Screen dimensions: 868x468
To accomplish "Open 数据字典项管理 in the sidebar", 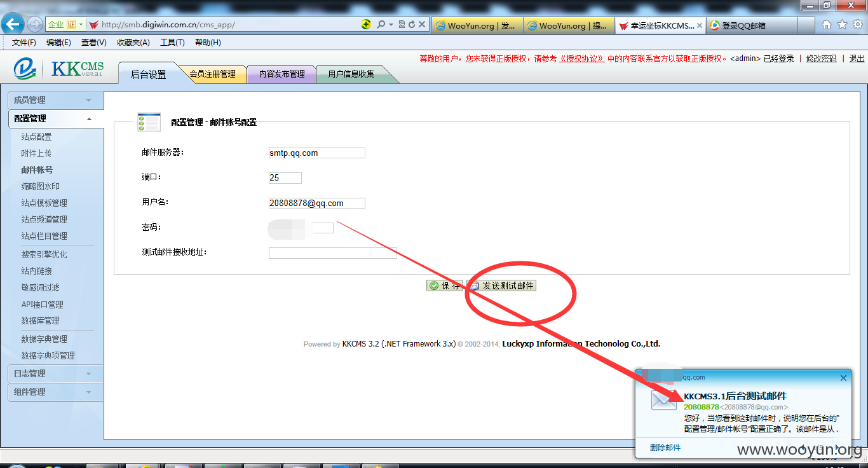I will 48,355.
